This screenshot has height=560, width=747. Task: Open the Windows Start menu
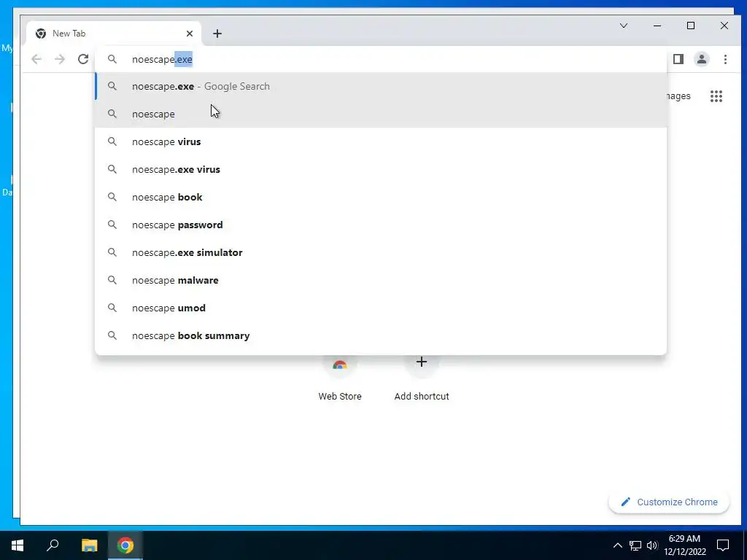pyautogui.click(x=18, y=545)
